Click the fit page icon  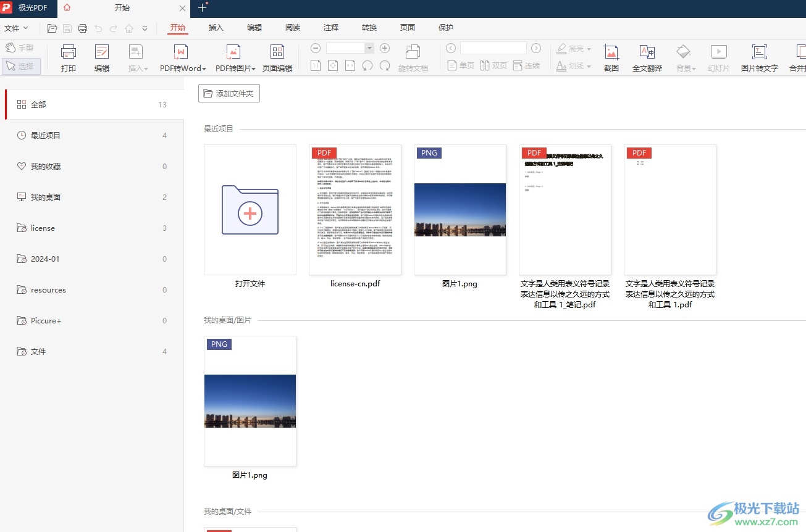333,65
